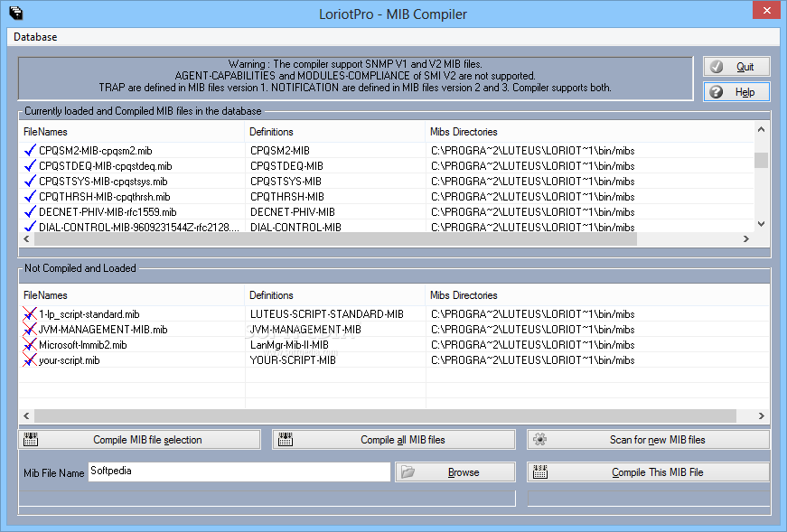
Task: Select your-script.mib file name
Action: pyautogui.click(x=70, y=360)
